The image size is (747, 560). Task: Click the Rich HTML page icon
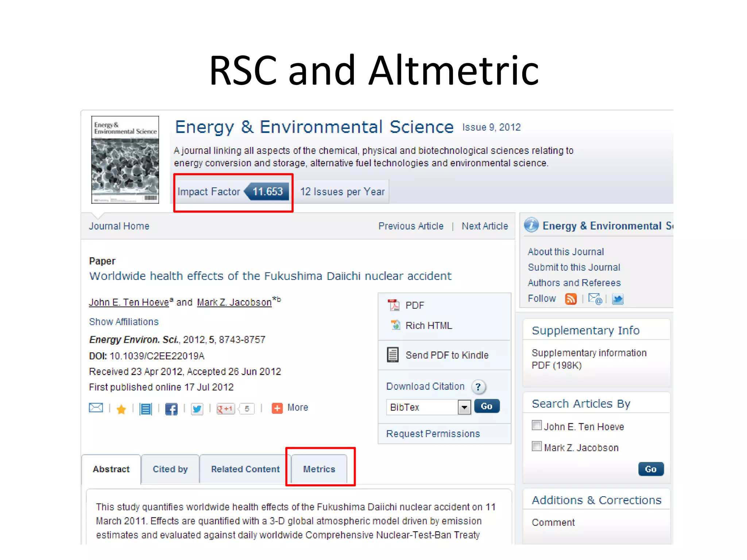tap(395, 325)
